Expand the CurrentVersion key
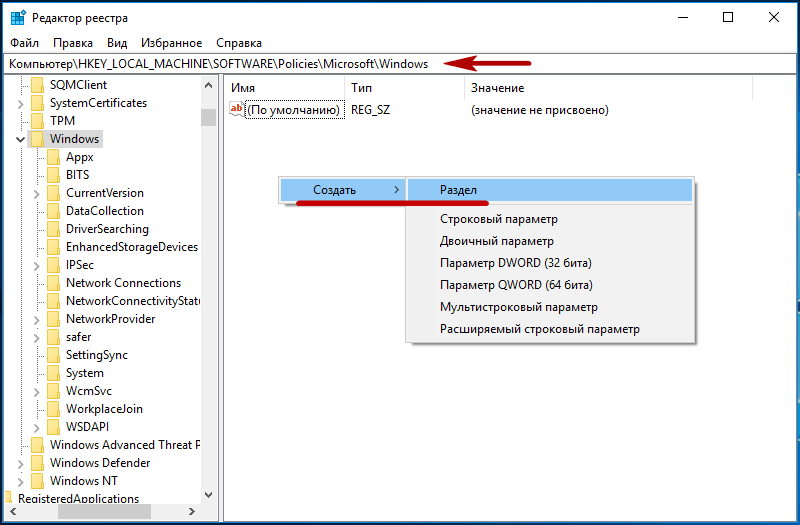The height and width of the screenshot is (525, 800). 37,194
